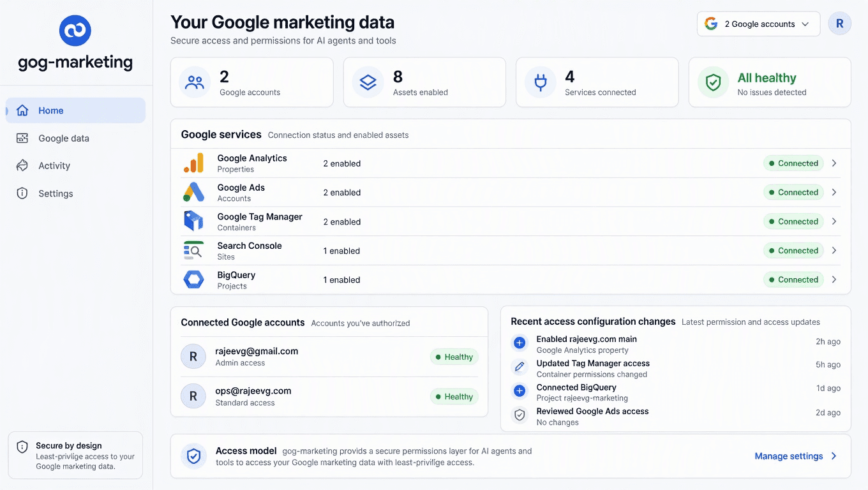
Task: Click the avatar for ops@rajeevg.com
Action: pos(193,396)
